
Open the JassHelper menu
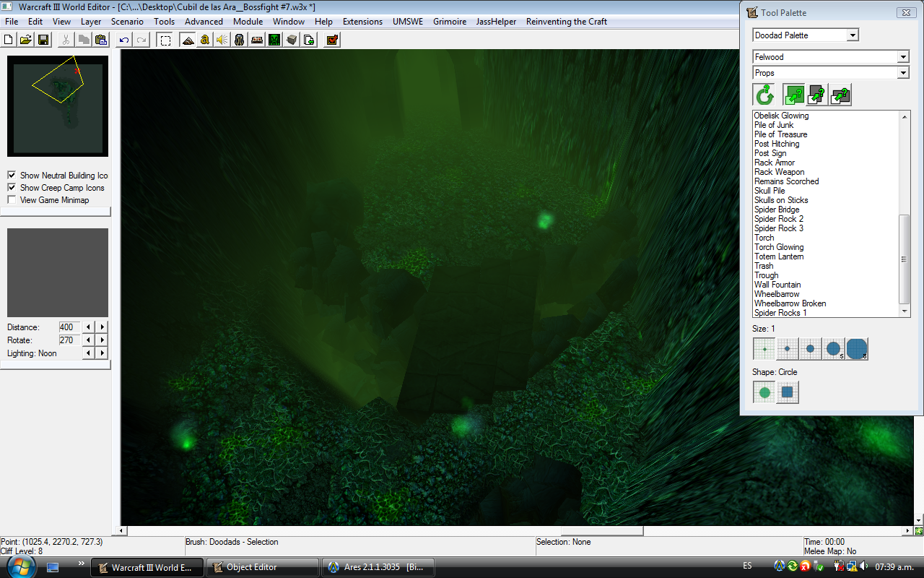click(x=496, y=22)
